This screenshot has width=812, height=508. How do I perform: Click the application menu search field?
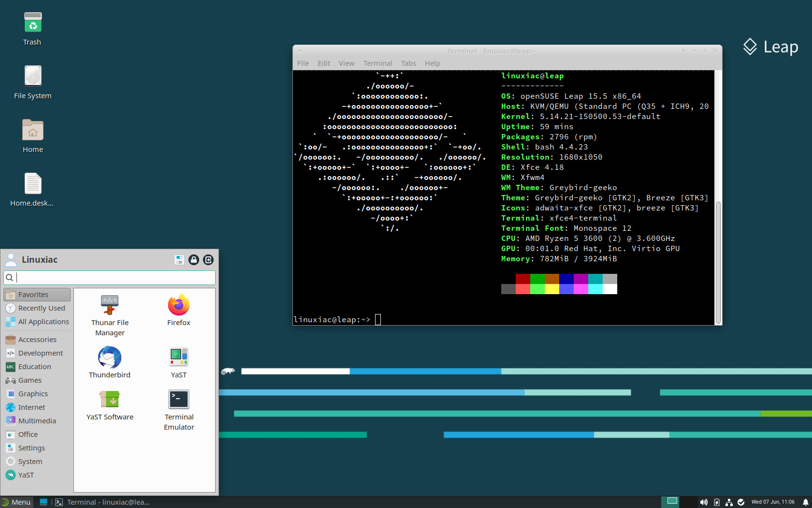tap(109, 278)
